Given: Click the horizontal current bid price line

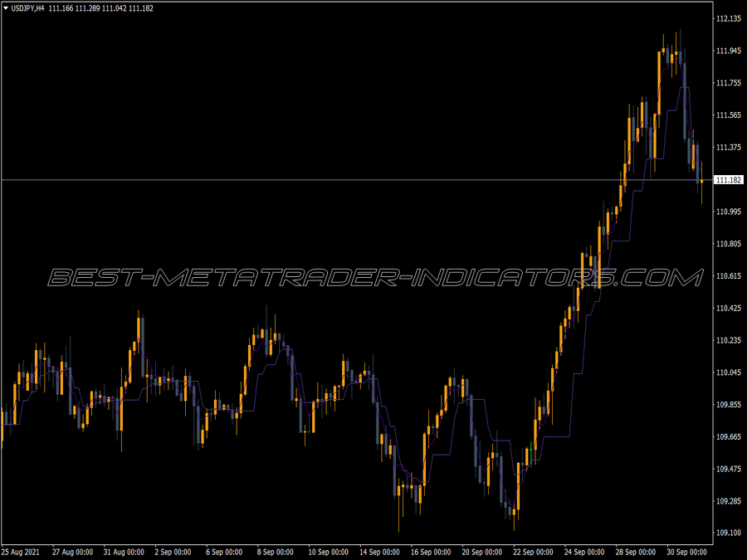Looking at the screenshot, I should coord(357,180).
